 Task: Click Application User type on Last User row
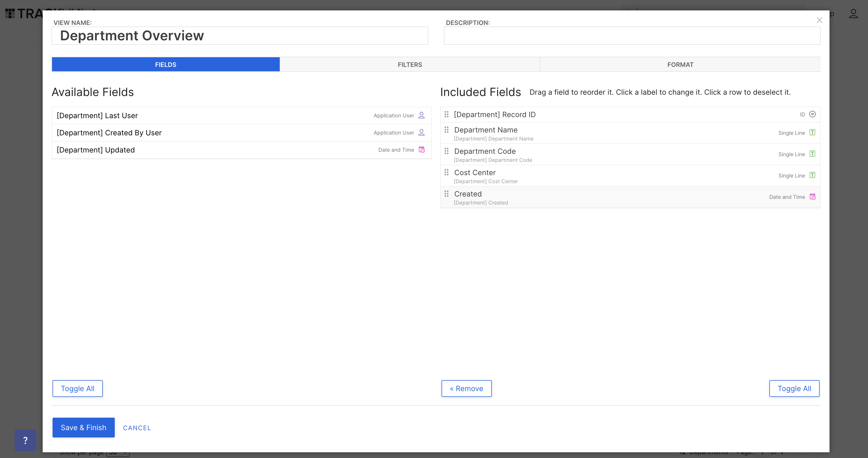click(394, 115)
